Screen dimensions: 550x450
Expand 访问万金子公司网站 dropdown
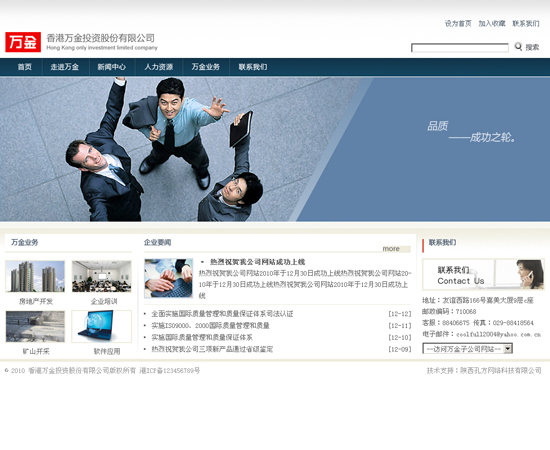point(468,349)
